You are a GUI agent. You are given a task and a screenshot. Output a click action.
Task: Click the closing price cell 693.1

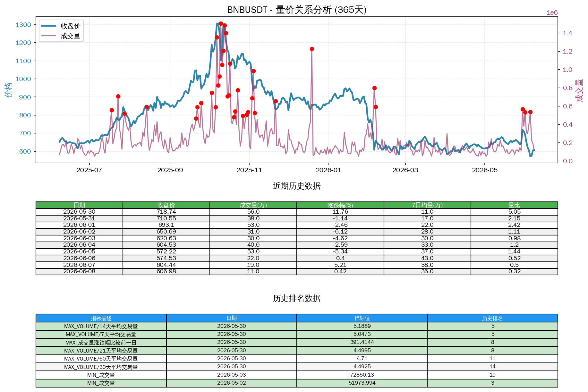tap(166, 225)
